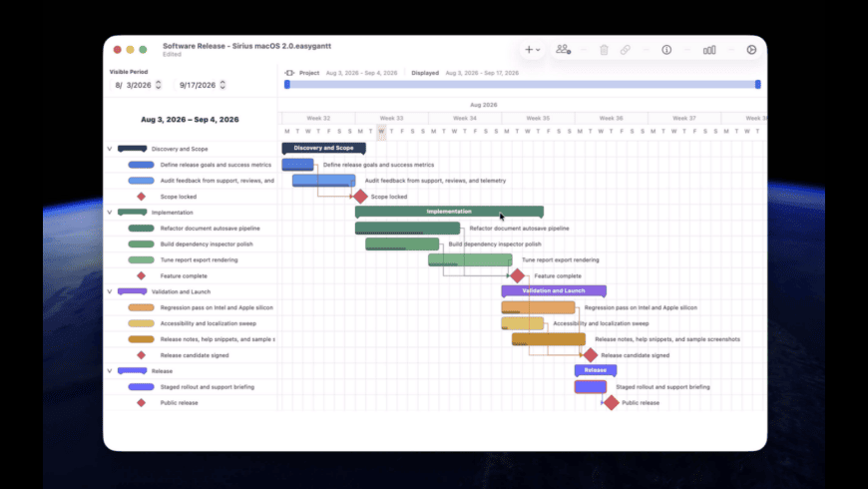Select Scope locked row in task list

click(x=191, y=197)
